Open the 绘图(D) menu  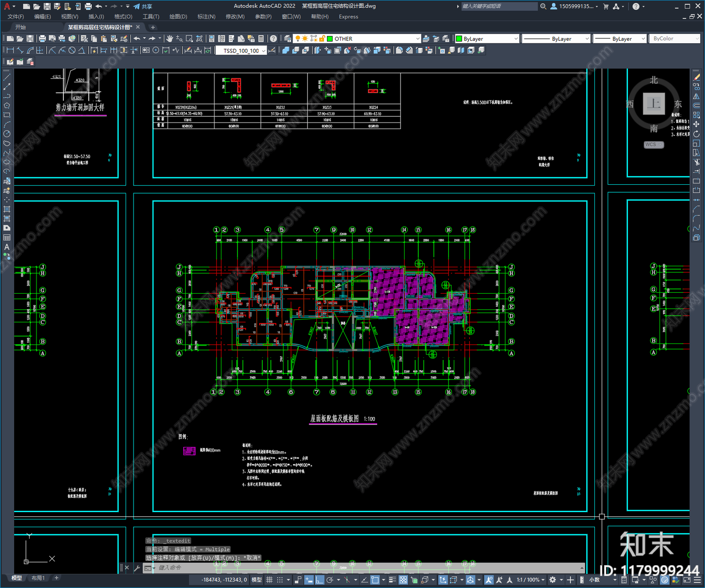[x=178, y=17]
